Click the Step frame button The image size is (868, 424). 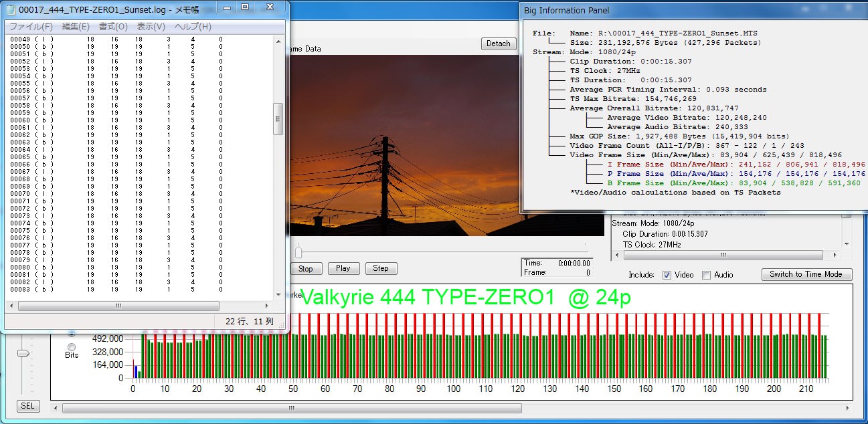tap(381, 268)
